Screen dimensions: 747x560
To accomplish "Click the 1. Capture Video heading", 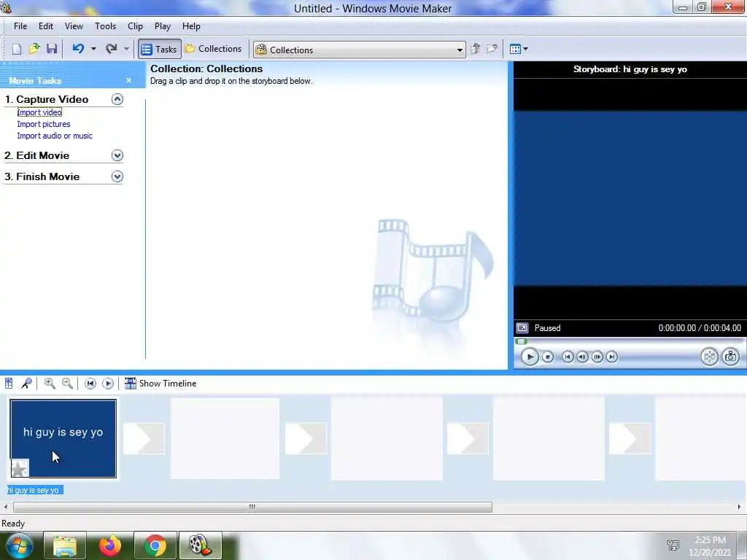I will pyautogui.click(x=47, y=99).
